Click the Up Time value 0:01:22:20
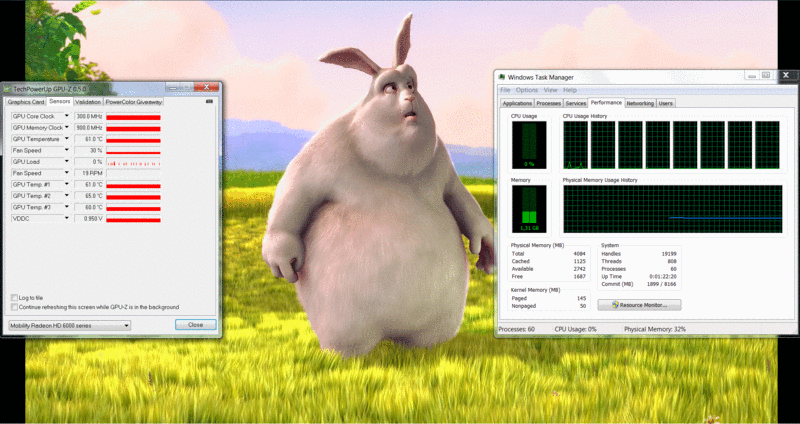 (665, 277)
